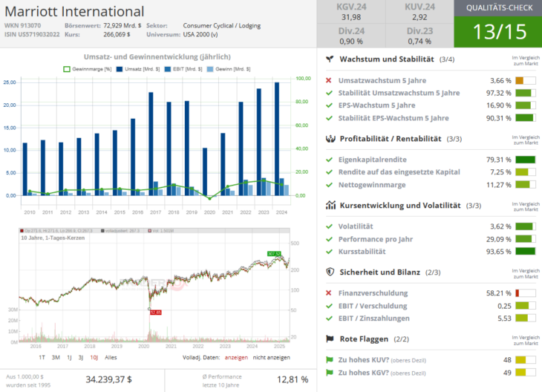Click the Finanzverschuldung label
Viewport: 542px width, 392px height.
click(x=373, y=293)
